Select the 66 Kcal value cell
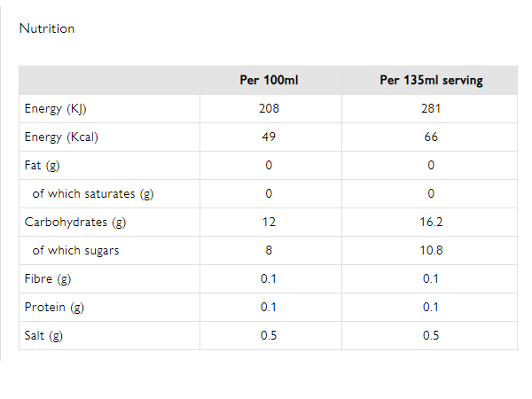Image resolution: width=532 pixels, height=399 pixels. tap(431, 137)
